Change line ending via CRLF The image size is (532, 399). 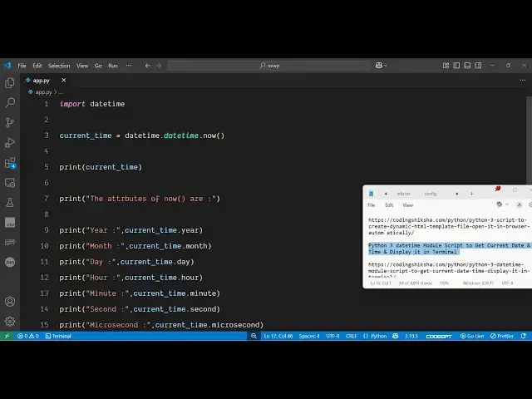click(351, 336)
